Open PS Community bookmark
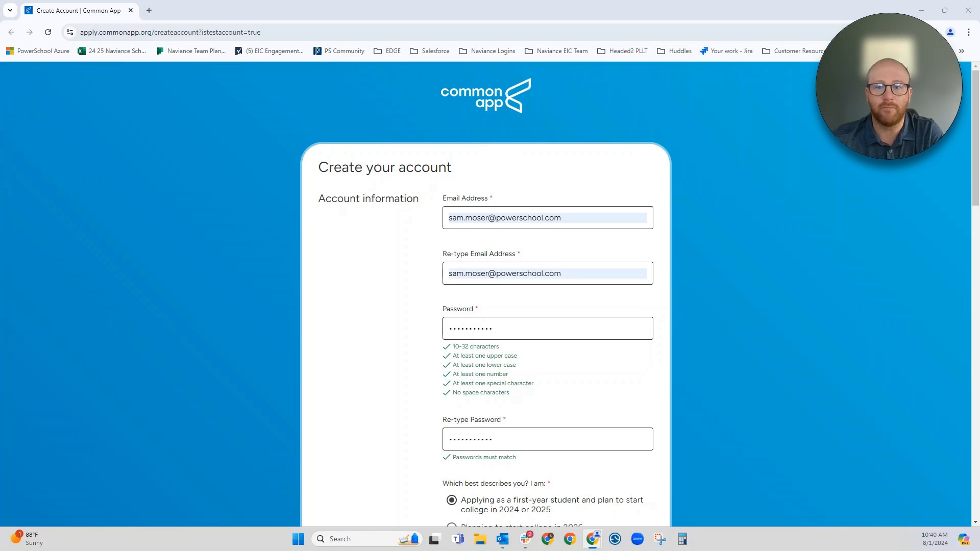980x551 pixels. [x=339, y=51]
